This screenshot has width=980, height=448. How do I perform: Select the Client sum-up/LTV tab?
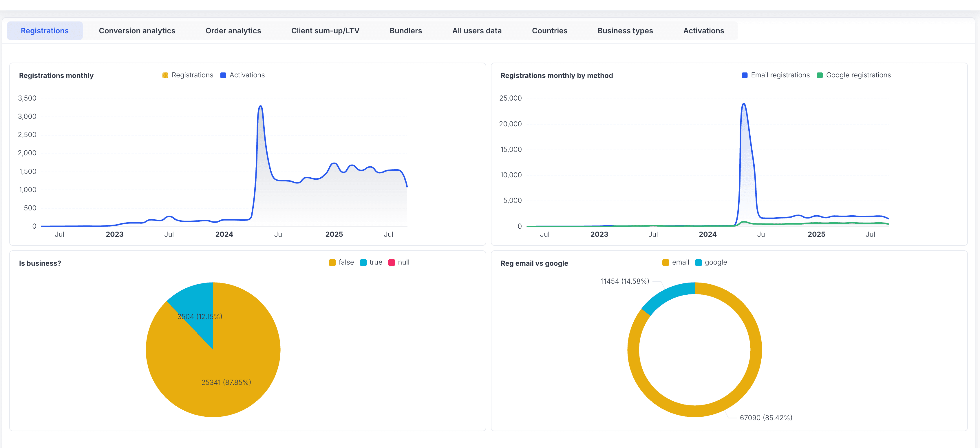(325, 30)
